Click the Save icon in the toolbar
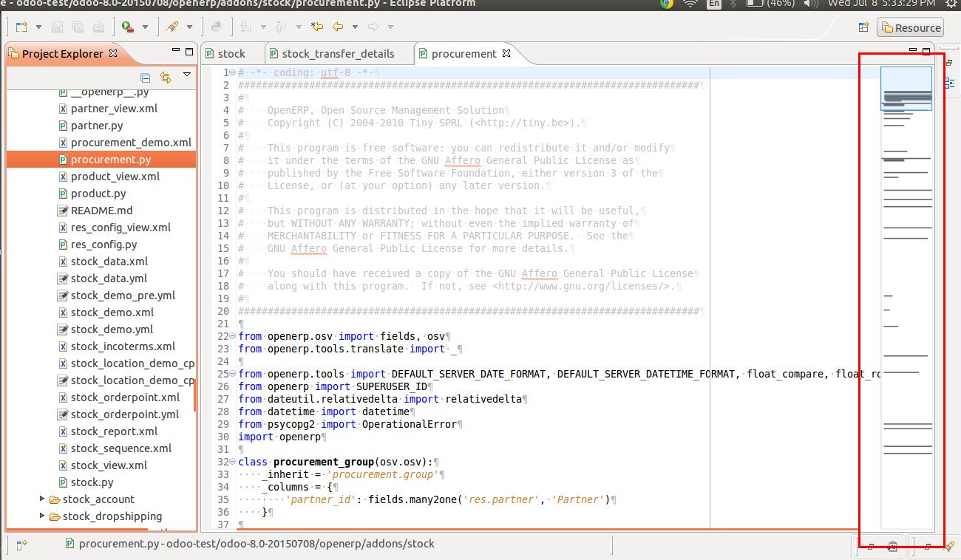Image resolution: width=961 pixels, height=560 pixels. pos(56,25)
